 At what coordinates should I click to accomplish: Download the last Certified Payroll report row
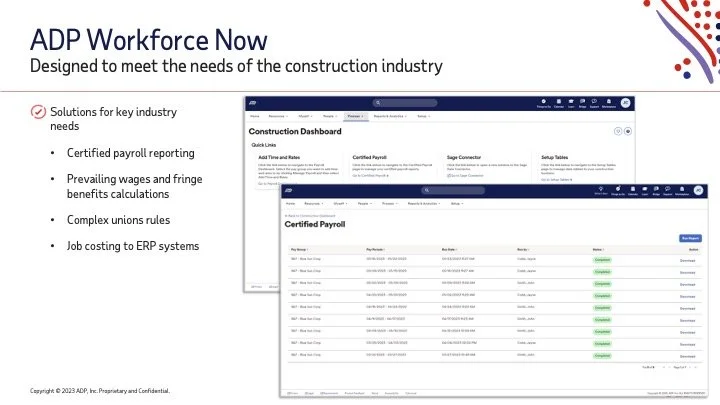(x=687, y=356)
